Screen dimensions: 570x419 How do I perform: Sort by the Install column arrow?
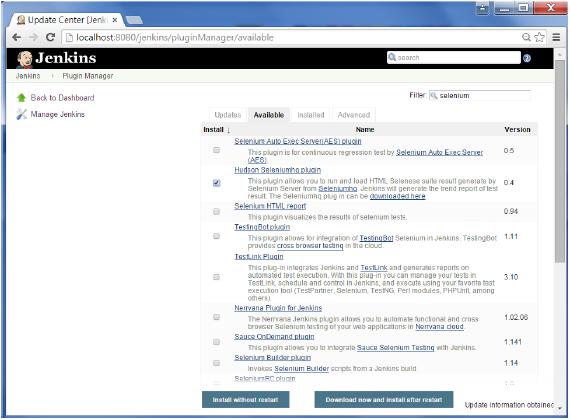(228, 130)
